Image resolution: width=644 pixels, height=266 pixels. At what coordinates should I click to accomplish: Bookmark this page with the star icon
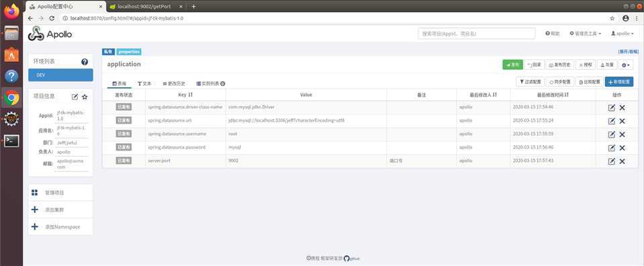pos(612,18)
